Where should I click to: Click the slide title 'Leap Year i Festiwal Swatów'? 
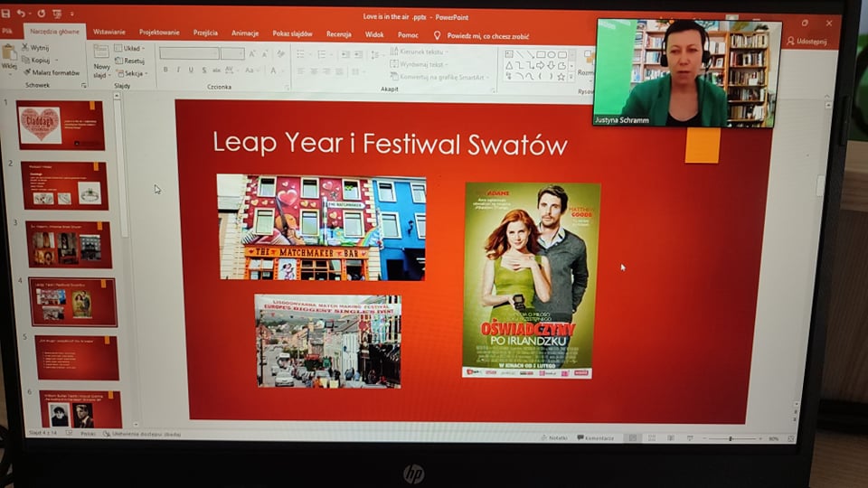[x=390, y=144]
